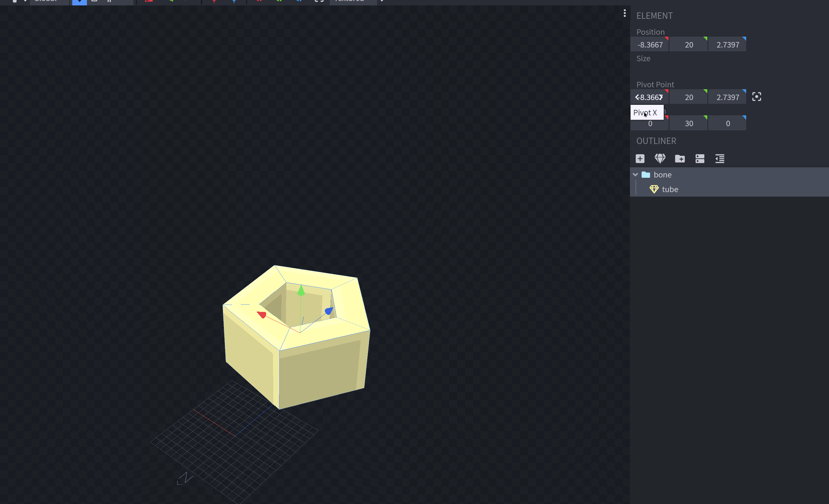
Task: Toggle the highlighted move tool in the toolbar
Action: [x=79, y=1]
